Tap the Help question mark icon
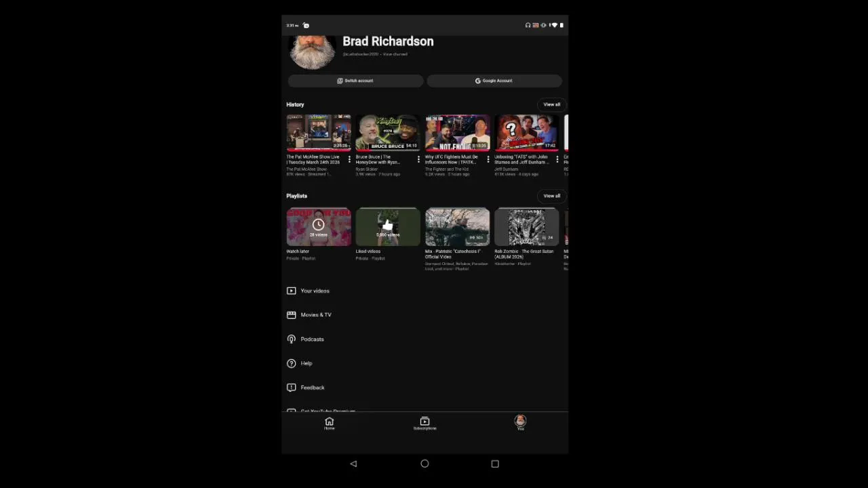Screen dimensions: 868x488 (291, 363)
